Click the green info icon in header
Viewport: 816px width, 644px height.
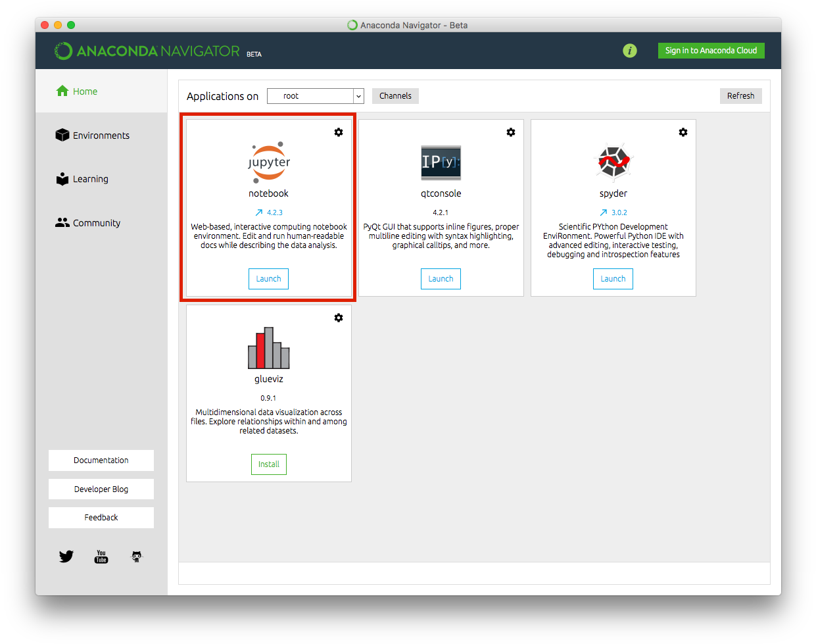coord(630,51)
